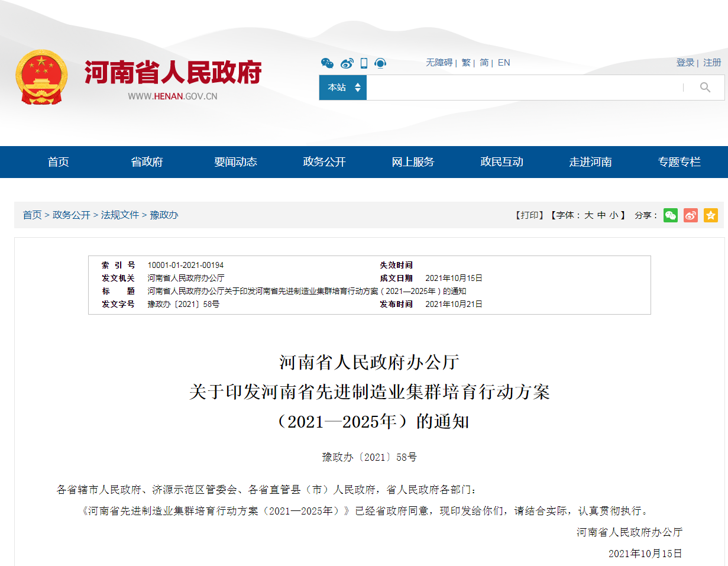Click the signature date 2021年10月15日

(x=645, y=554)
